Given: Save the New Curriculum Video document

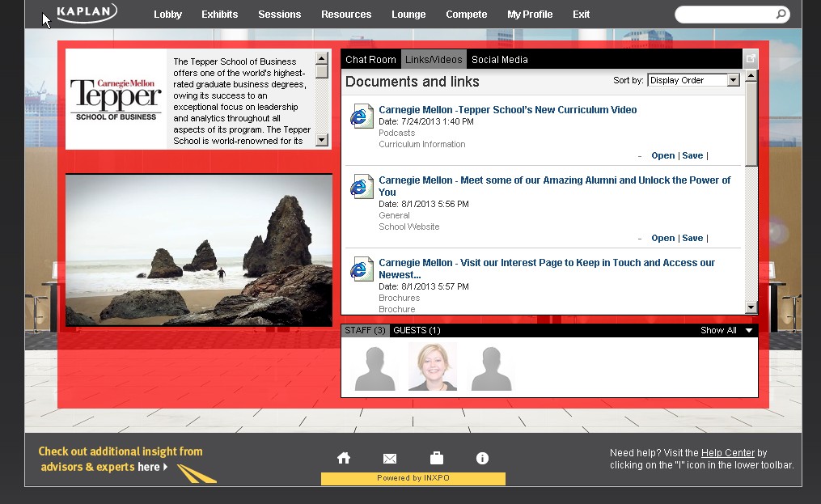Looking at the screenshot, I should 692,156.
